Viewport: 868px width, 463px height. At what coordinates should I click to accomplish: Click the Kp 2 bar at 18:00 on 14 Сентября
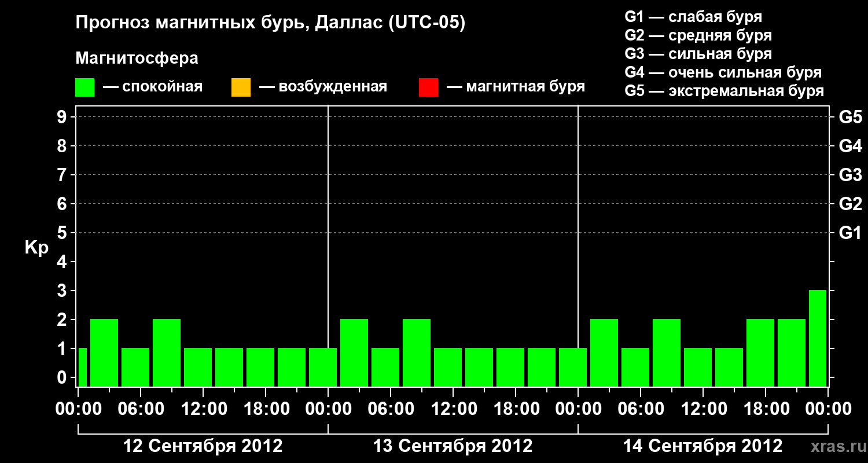pyautogui.click(x=760, y=352)
